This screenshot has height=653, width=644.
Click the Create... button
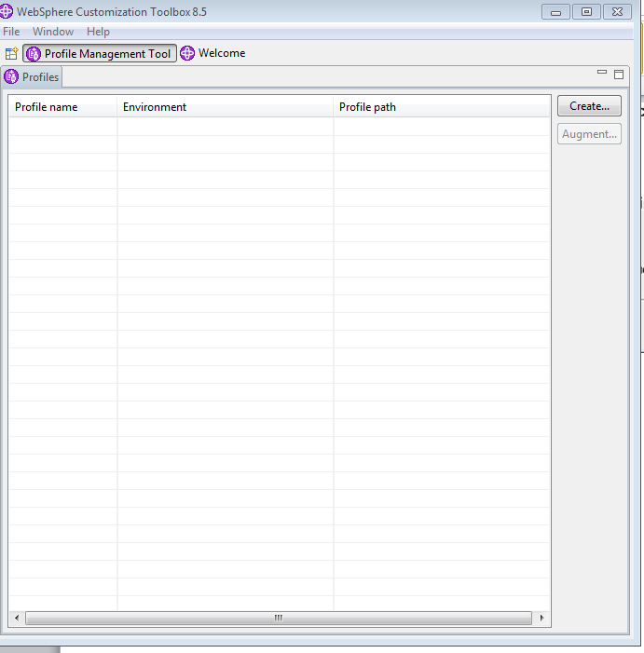click(x=589, y=106)
